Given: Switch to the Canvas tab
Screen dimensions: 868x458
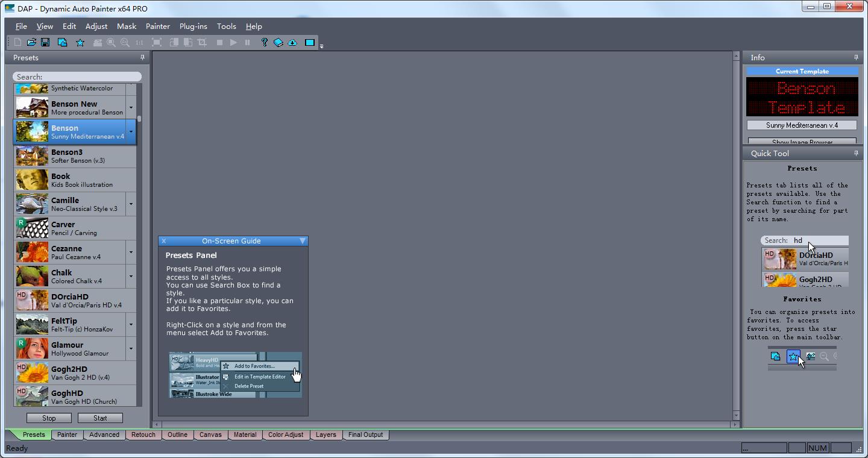Looking at the screenshot, I should point(210,434).
